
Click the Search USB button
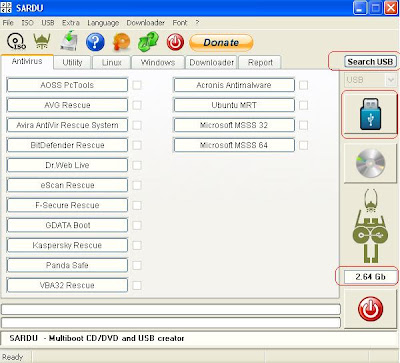[x=370, y=62]
